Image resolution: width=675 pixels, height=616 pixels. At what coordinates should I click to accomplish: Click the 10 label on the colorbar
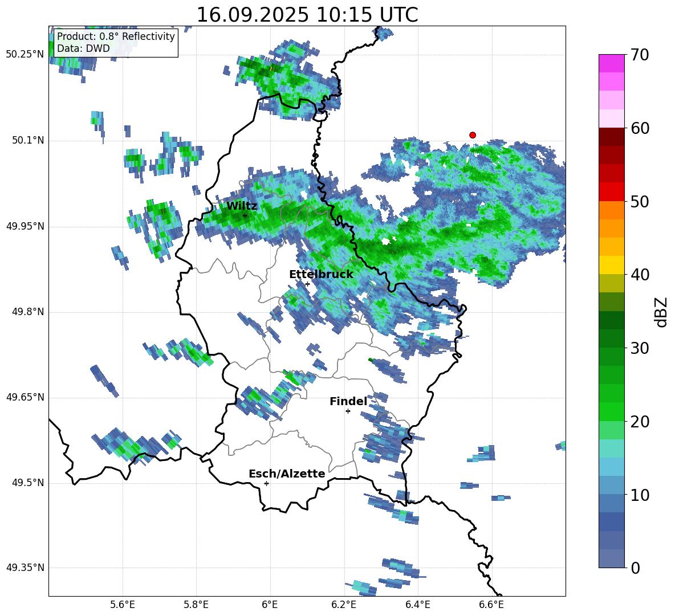click(x=639, y=495)
